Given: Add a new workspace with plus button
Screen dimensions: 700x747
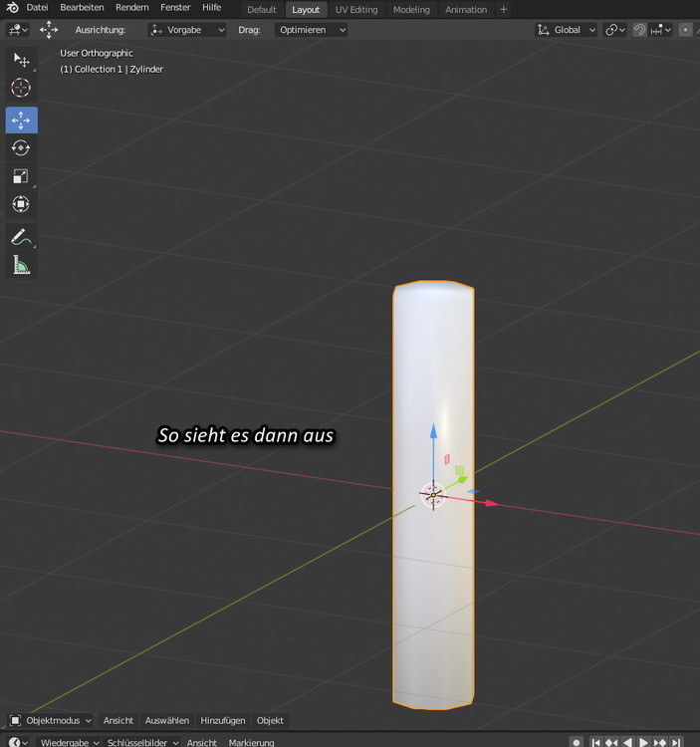Looking at the screenshot, I should 503,10.
